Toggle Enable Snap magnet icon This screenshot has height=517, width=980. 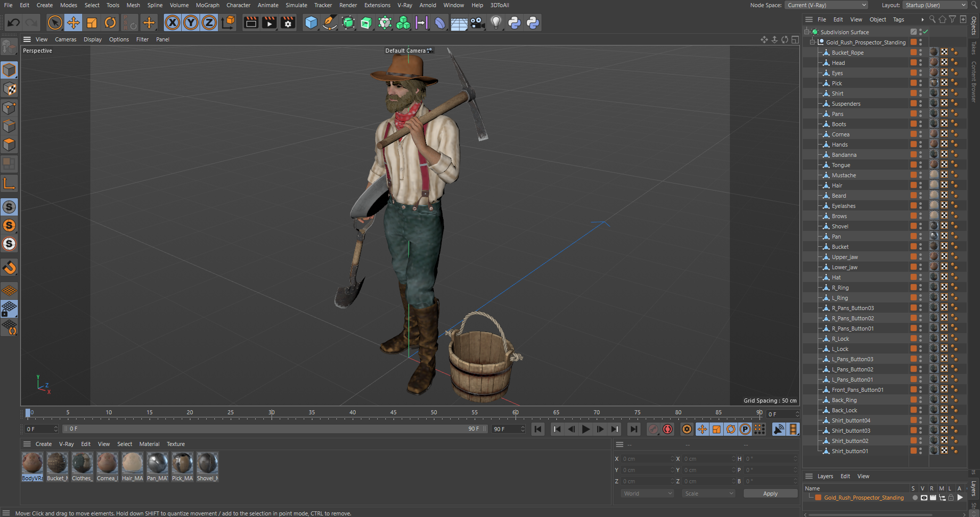coord(9,267)
